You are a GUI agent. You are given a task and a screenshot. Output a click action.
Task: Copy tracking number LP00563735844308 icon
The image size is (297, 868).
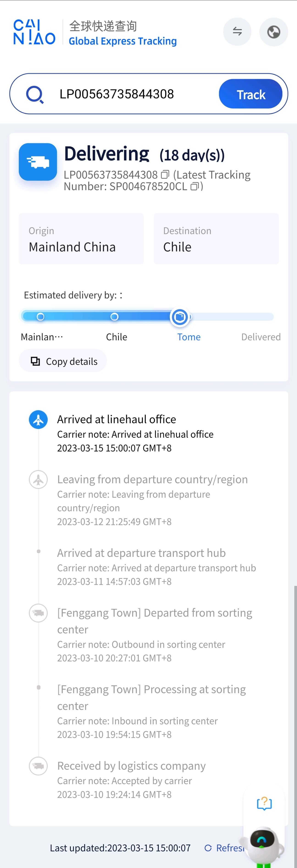click(165, 175)
